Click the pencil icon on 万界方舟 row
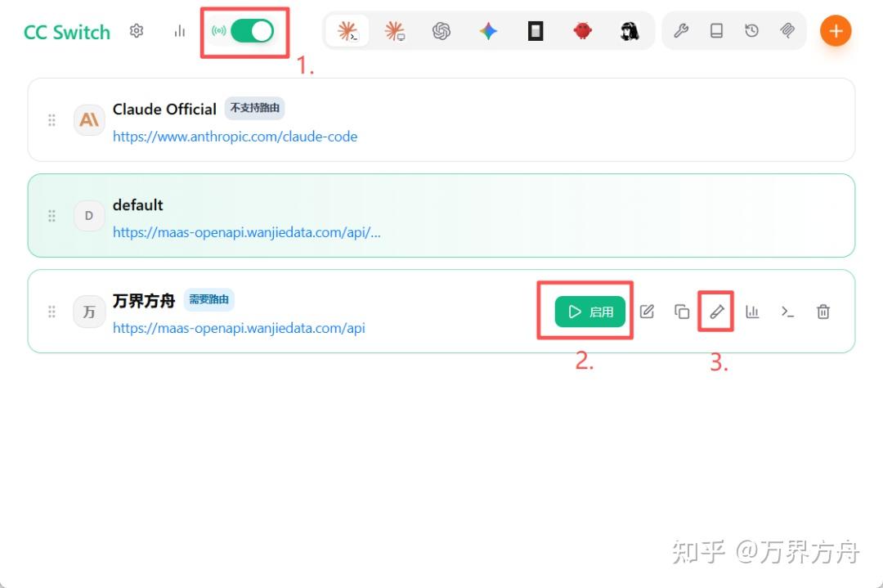Screen dimensions: 883x588 716,312
